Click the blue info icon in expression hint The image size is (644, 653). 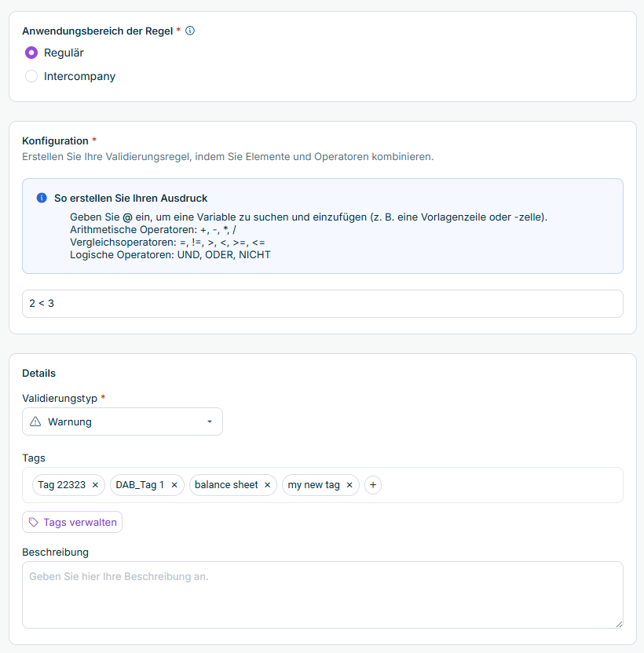click(x=42, y=198)
